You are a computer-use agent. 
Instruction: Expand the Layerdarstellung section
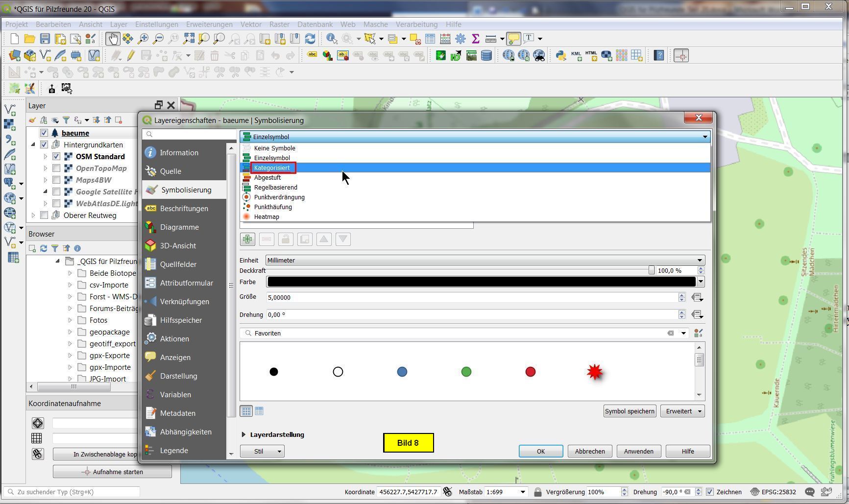[x=243, y=435]
